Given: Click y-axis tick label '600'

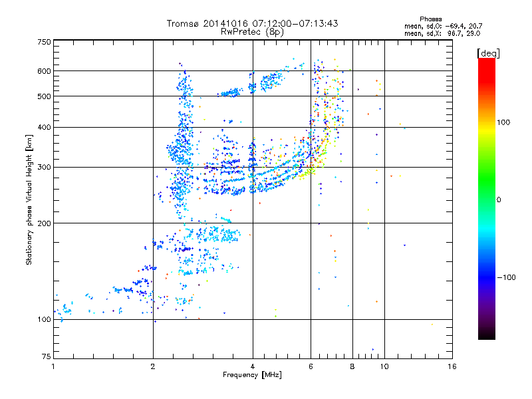Looking at the screenshot, I should point(45,71).
